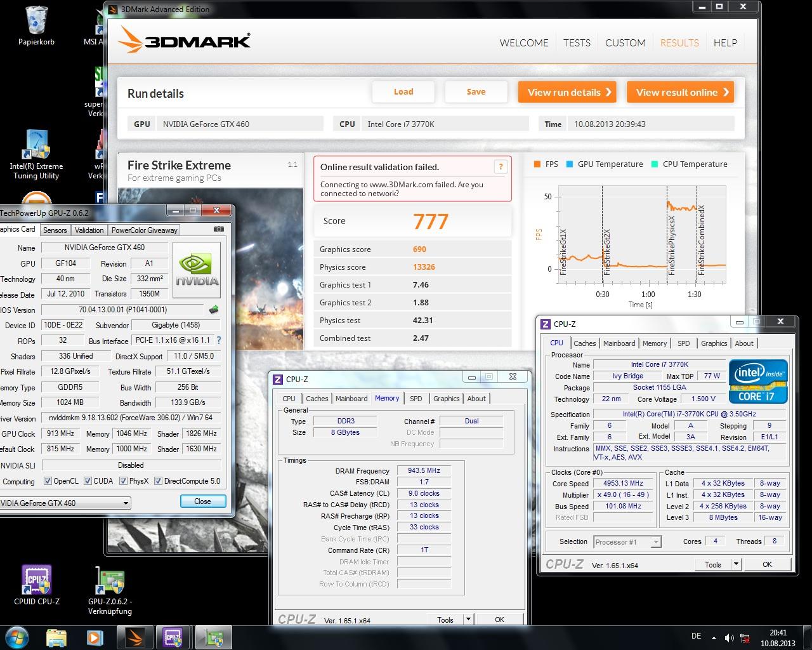Switch to 3DMark via its taskbar icon
Viewport: 812px width, 650px height.
[x=135, y=637]
